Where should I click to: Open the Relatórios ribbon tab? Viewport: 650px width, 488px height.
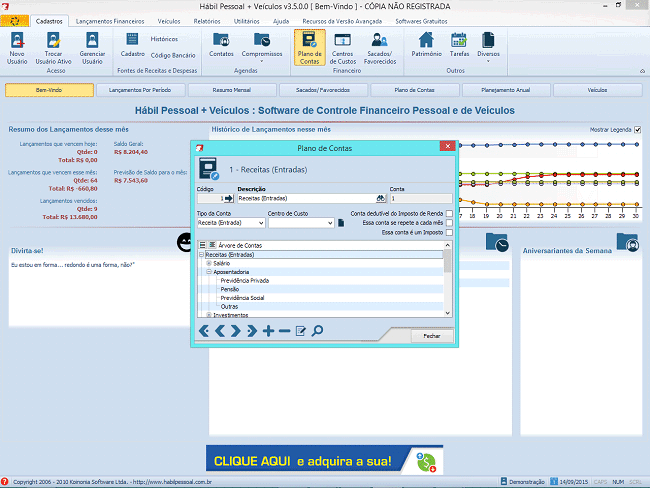pos(207,21)
